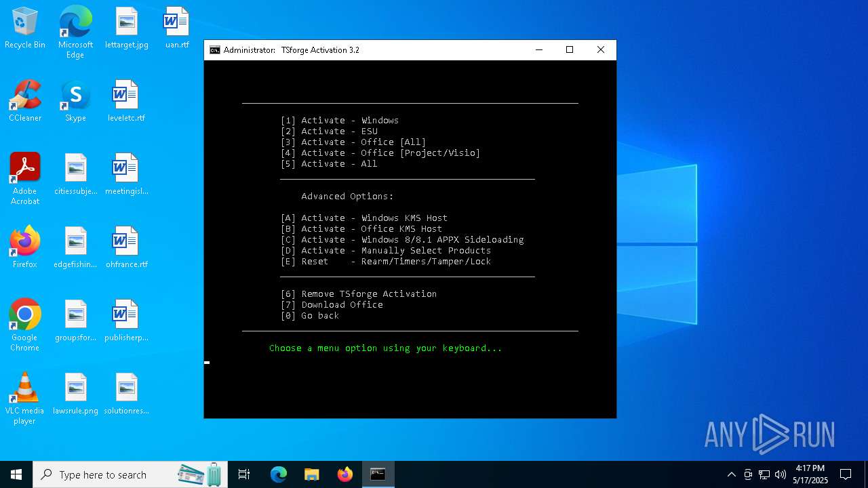Click the '[7] Download Office' line

pyautogui.click(x=332, y=304)
